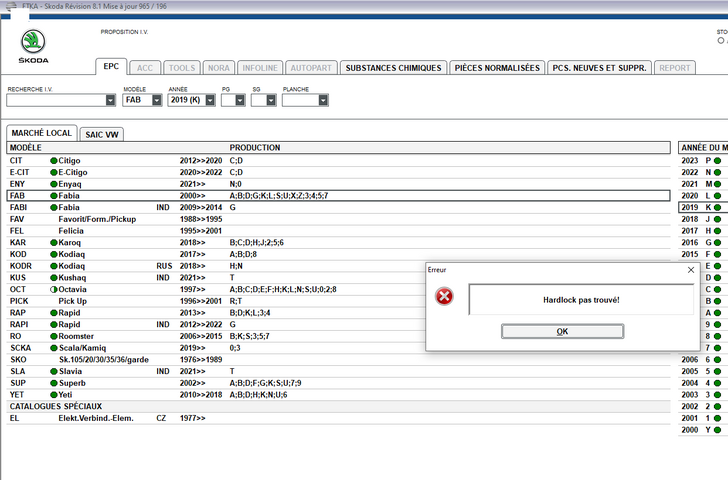Select model year 2020 L
Image resolution: width=728 pixels, height=480 pixels.
click(703, 196)
